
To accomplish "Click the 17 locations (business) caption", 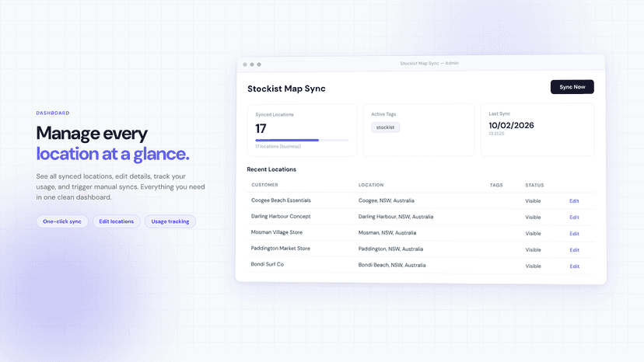I will (x=278, y=147).
